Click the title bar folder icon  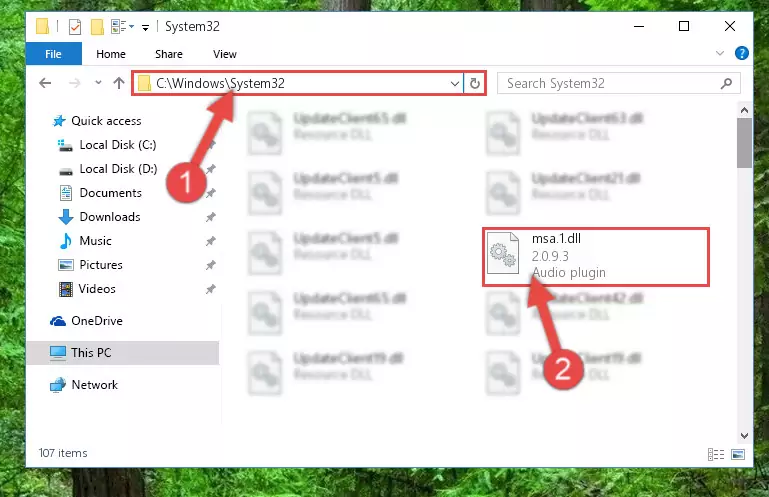(42, 26)
